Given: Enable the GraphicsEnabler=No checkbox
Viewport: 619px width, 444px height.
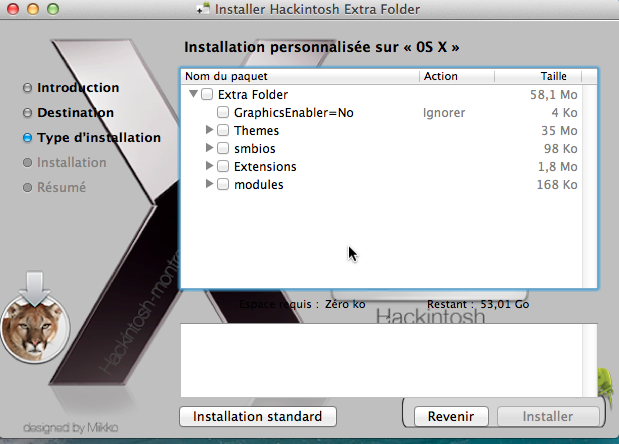Looking at the screenshot, I should pyautogui.click(x=223, y=112).
